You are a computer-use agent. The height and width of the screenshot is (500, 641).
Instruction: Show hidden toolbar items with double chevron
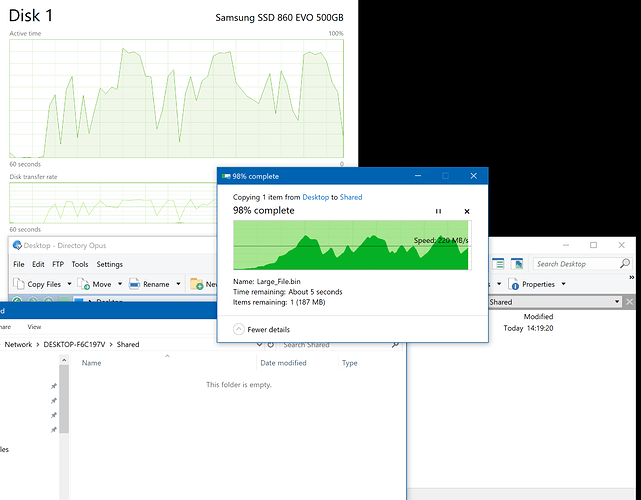point(632,278)
